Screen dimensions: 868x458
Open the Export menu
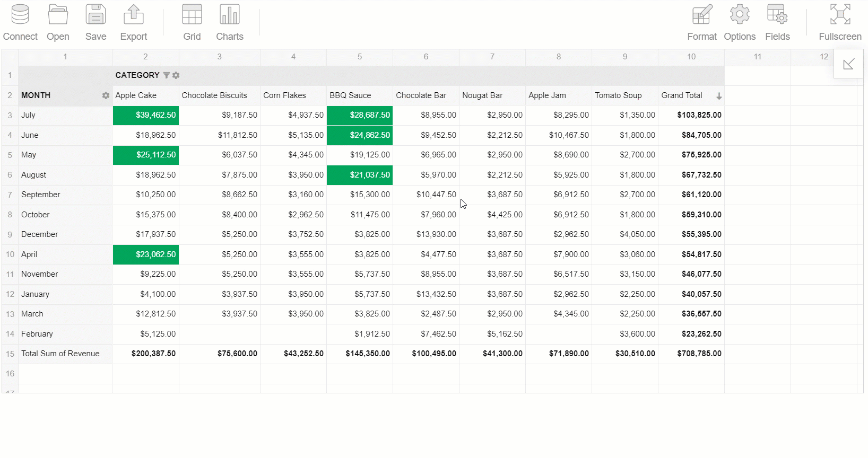point(134,23)
